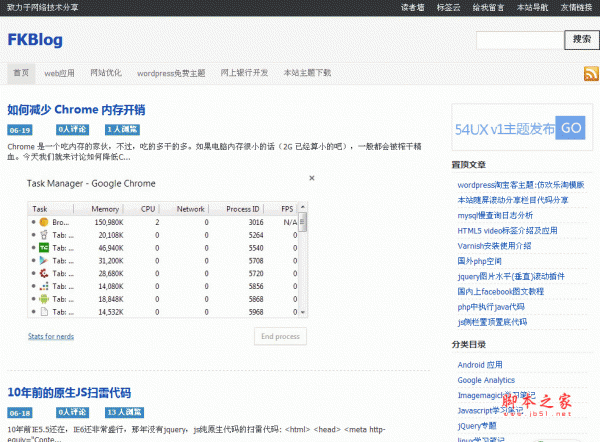
Task: Click the tab icon for process 5264
Action: point(44,235)
